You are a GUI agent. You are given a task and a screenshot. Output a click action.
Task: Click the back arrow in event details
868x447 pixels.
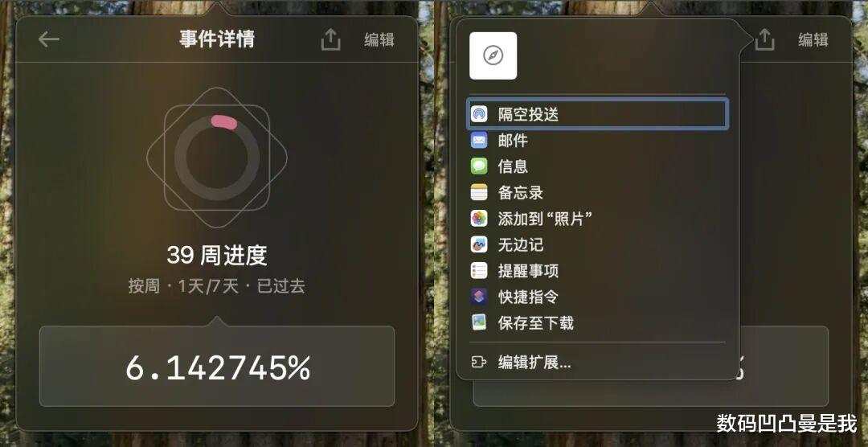(49, 39)
